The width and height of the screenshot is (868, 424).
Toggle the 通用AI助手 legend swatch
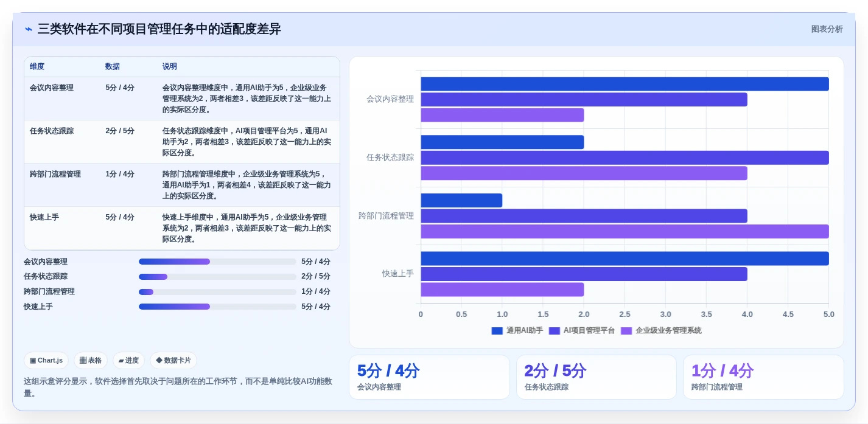click(x=497, y=331)
